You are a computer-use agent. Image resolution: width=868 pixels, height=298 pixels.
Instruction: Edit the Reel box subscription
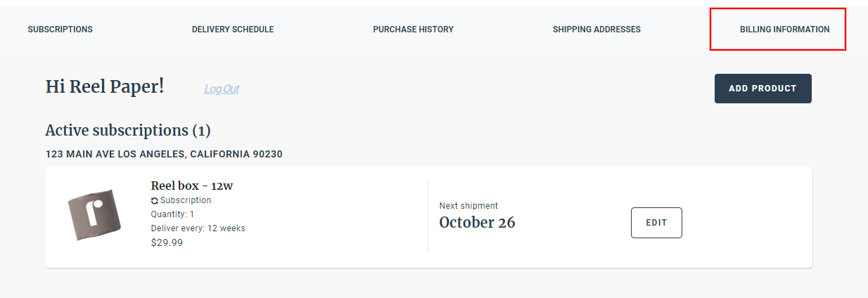coord(656,223)
